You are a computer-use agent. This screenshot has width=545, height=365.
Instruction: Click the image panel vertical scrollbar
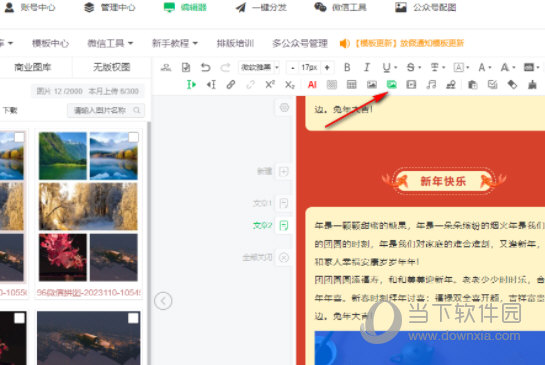pos(149,243)
